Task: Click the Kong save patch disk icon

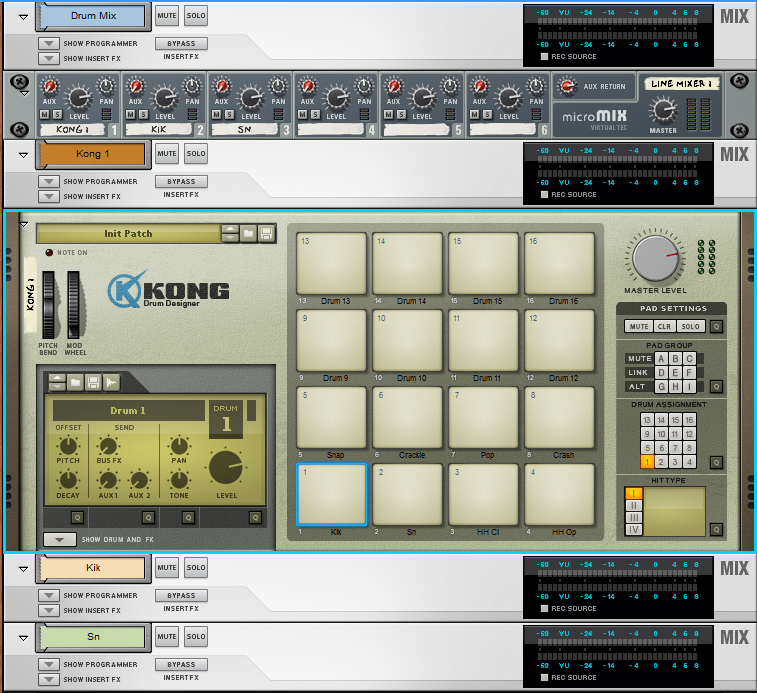Action: (266, 233)
